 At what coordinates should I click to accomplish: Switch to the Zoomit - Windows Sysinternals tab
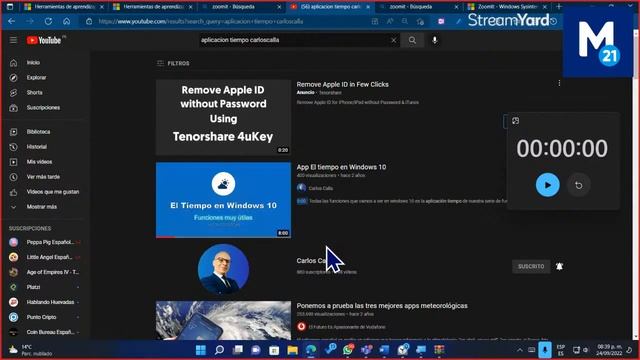(x=508, y=7)
